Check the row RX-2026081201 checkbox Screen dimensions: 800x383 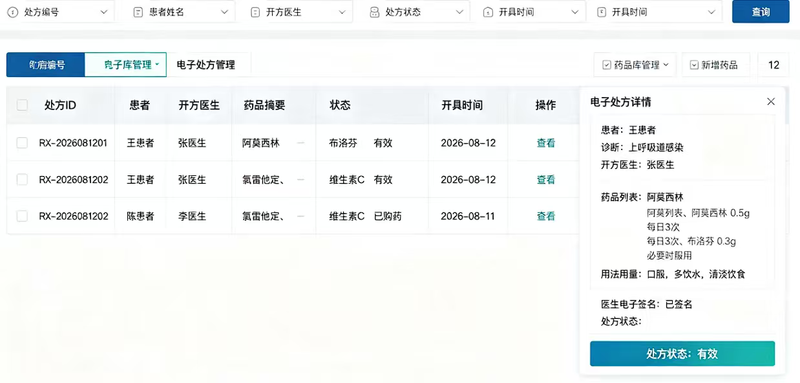(22, 143)
